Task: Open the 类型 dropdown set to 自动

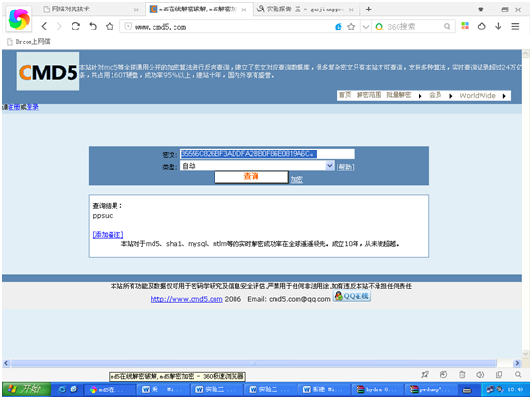Action: [256, 166]
